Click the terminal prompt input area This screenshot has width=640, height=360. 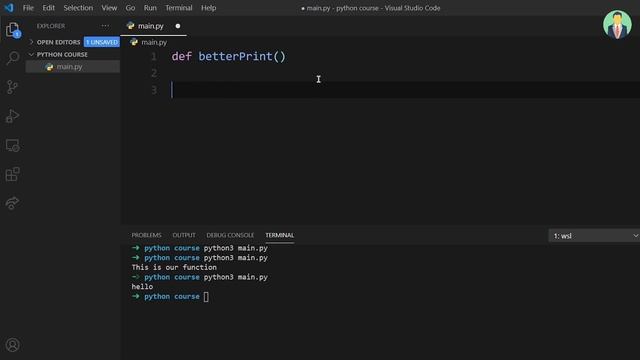(x=207, y=297)
